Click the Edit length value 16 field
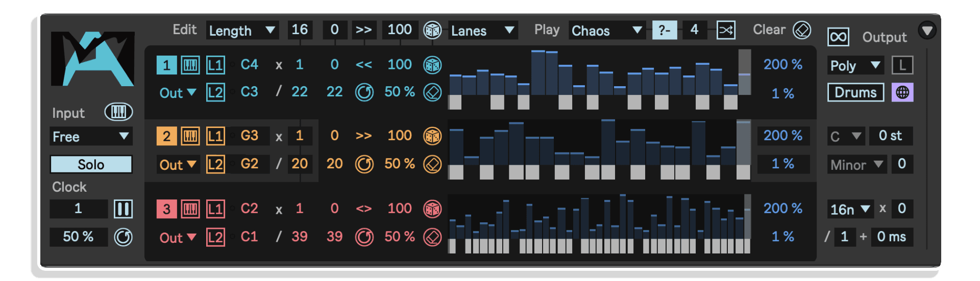 [300, 30]
